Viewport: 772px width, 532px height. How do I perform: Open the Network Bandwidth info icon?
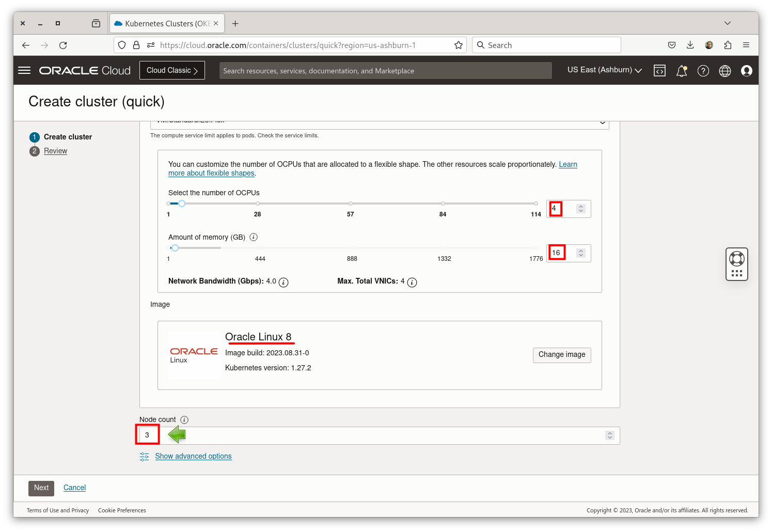coord(283,283)
